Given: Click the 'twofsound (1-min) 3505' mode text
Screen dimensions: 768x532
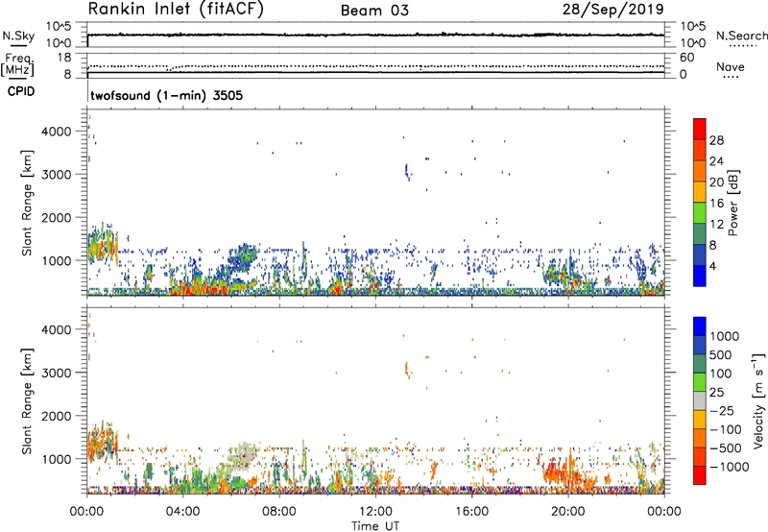Looking at the screenshot, I should [166, 95].
